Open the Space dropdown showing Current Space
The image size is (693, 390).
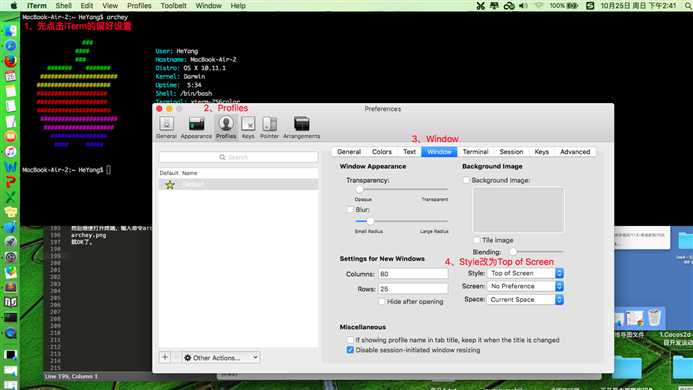tap(525, 300)
